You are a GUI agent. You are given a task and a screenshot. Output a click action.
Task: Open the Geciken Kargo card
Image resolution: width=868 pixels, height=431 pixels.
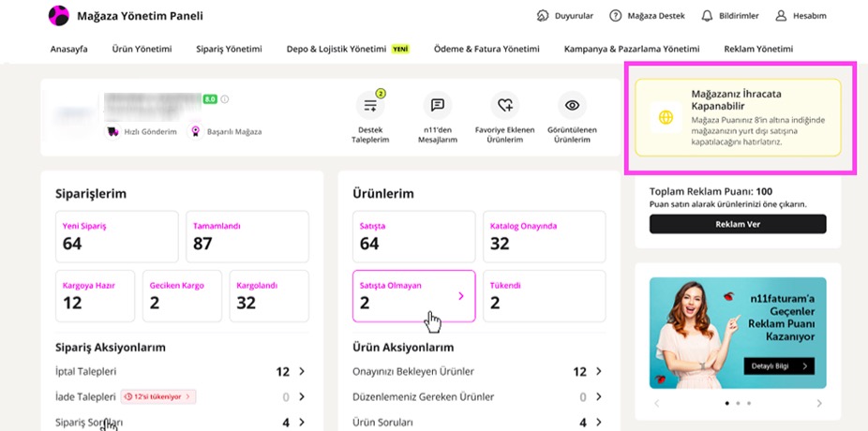182,296
